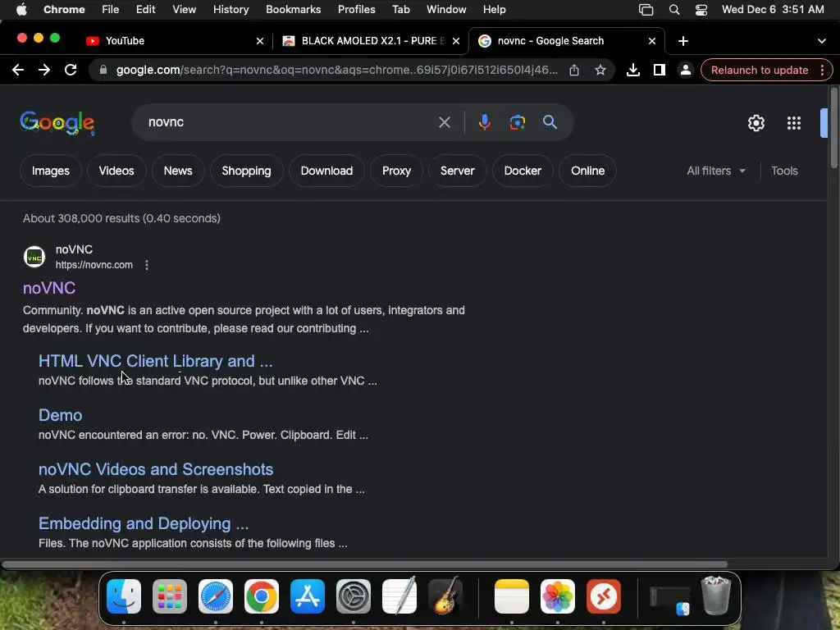Open Notes from the Dock
The width and height of the screenshot is (840, 630).
pos(512,596)
